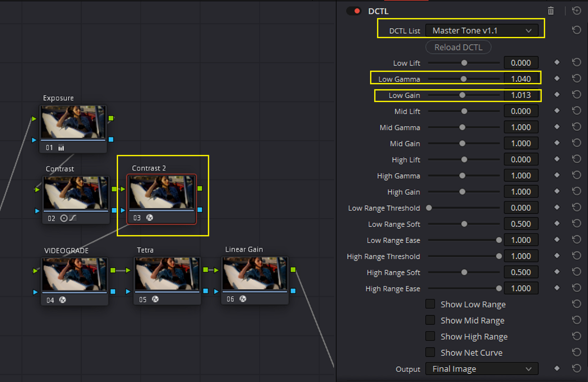Screen dimensions: 588x382
Task: Click the Tetra node blue key output
Action: (x=206, y=291)
